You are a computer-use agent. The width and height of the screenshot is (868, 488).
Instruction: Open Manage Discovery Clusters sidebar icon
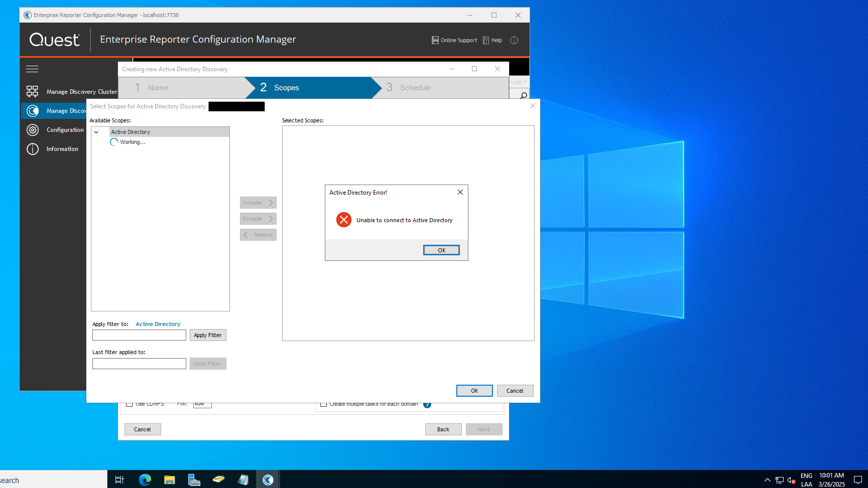click(x=32, y=91)
